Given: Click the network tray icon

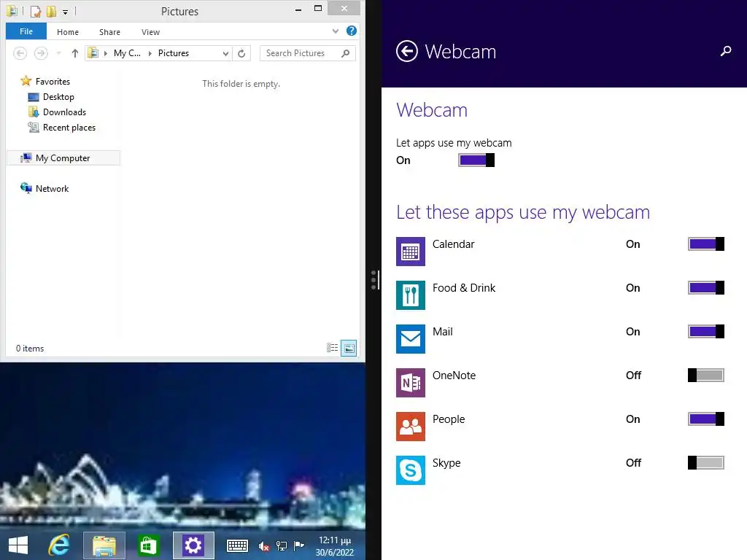Looking at the screenshot, I should (x=282, y=545).
